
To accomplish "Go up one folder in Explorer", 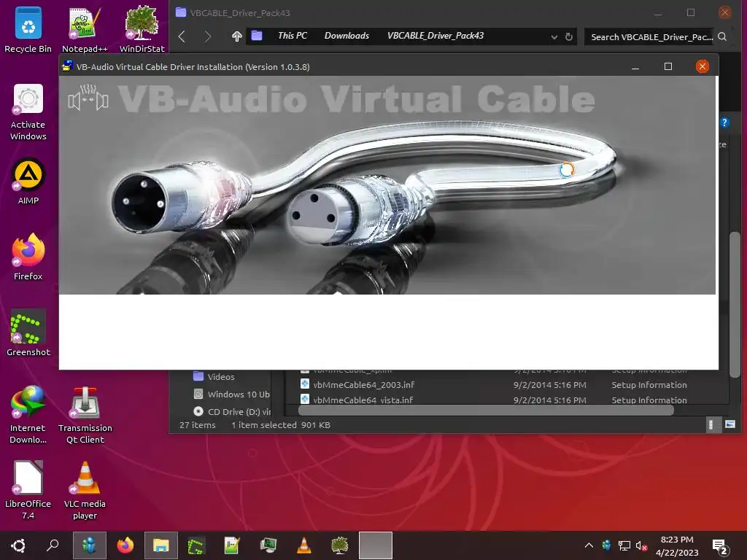I will pos(237,36).
